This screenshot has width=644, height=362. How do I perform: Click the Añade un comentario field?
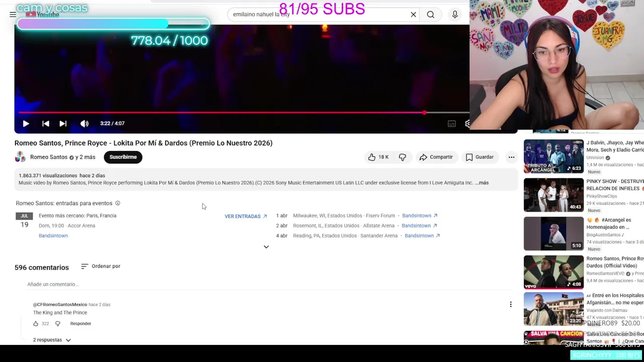coord(270,285)
